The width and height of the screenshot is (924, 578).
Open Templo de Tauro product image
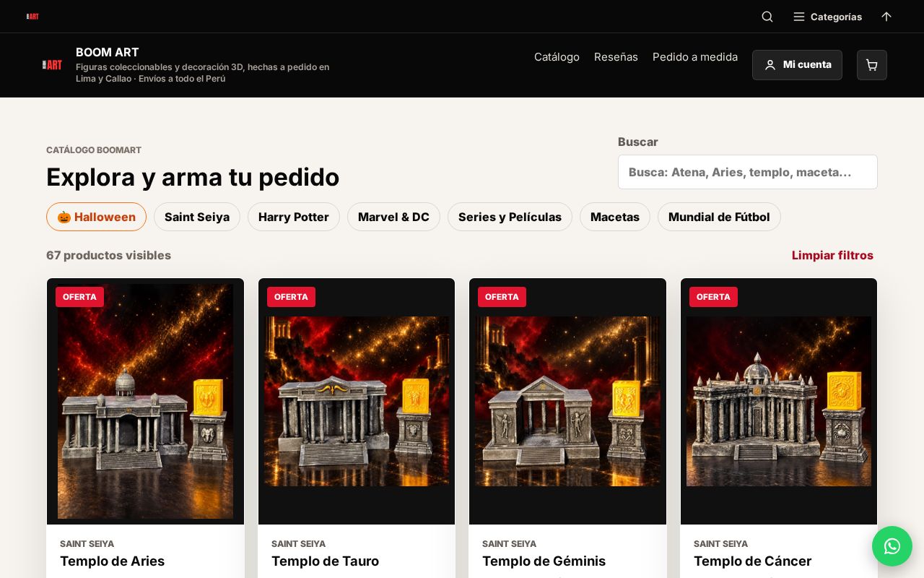357,401
